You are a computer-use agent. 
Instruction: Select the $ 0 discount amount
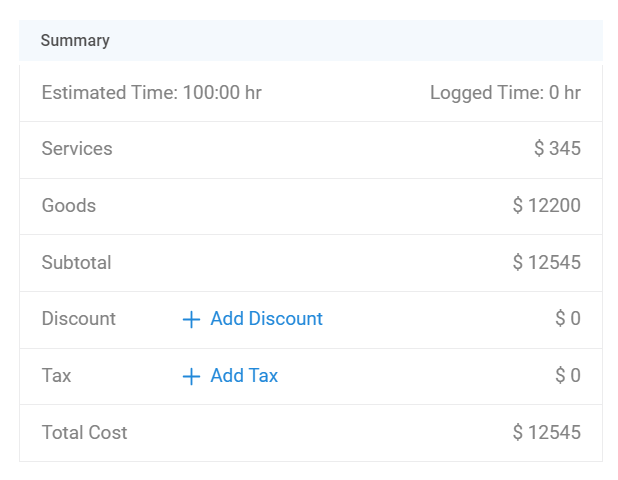coord(568,319)
